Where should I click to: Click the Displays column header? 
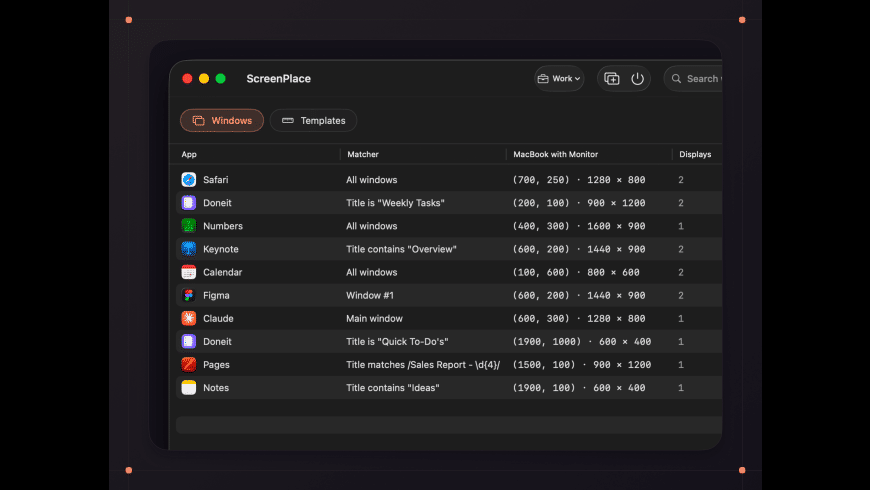coord(695,154)
